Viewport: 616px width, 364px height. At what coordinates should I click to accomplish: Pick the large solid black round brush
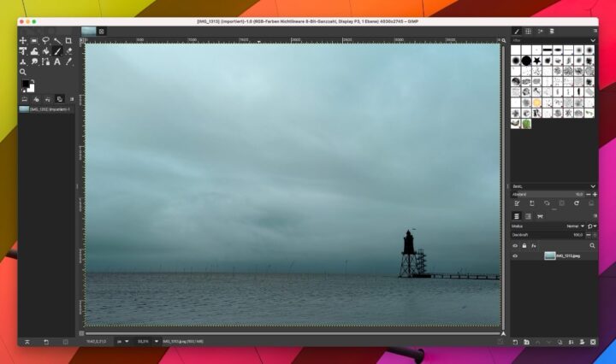pos(526,61)
